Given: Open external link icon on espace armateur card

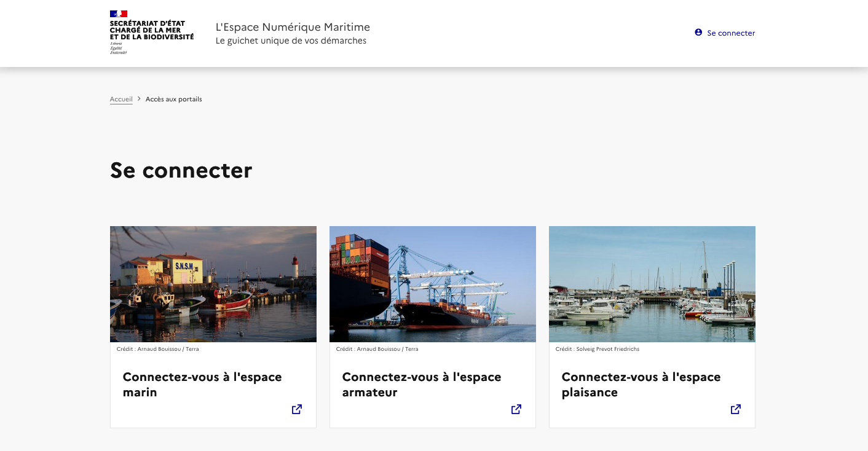Looking at the screenshot, I should [x=516, y=409].
